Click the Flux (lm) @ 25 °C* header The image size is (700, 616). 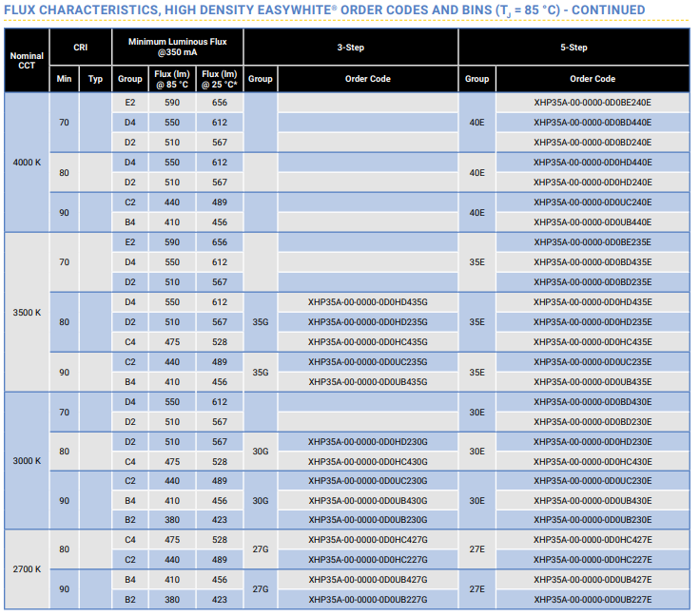point(220,79)
